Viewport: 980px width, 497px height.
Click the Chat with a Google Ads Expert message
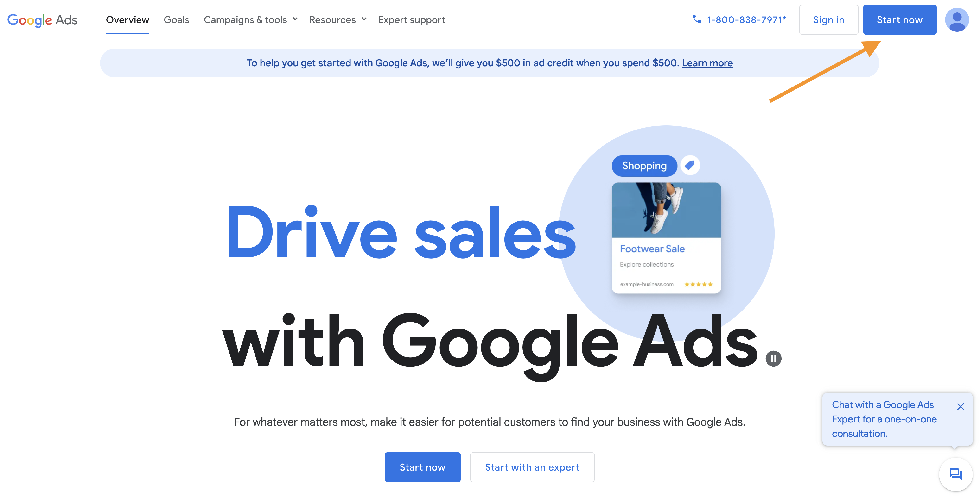tap(884, 419)
